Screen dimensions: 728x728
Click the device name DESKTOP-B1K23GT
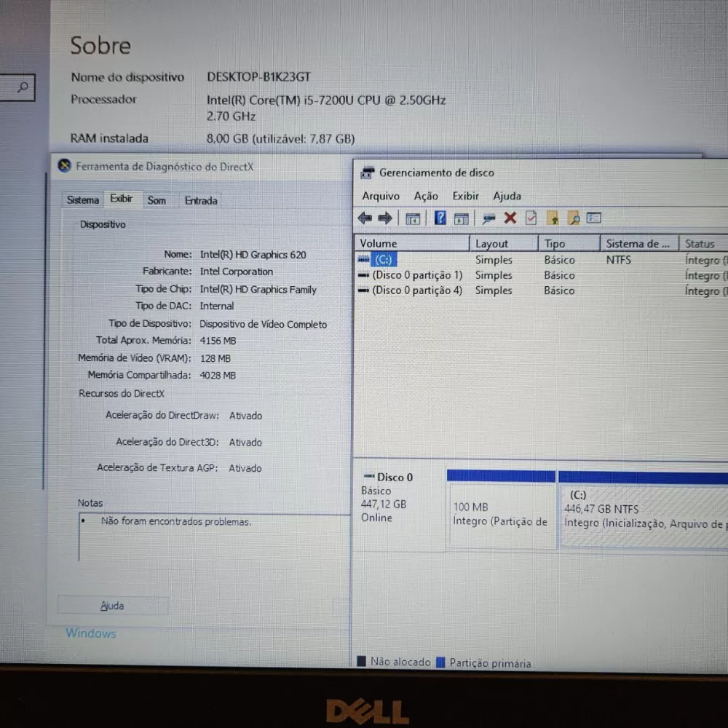tap(258, 76)
